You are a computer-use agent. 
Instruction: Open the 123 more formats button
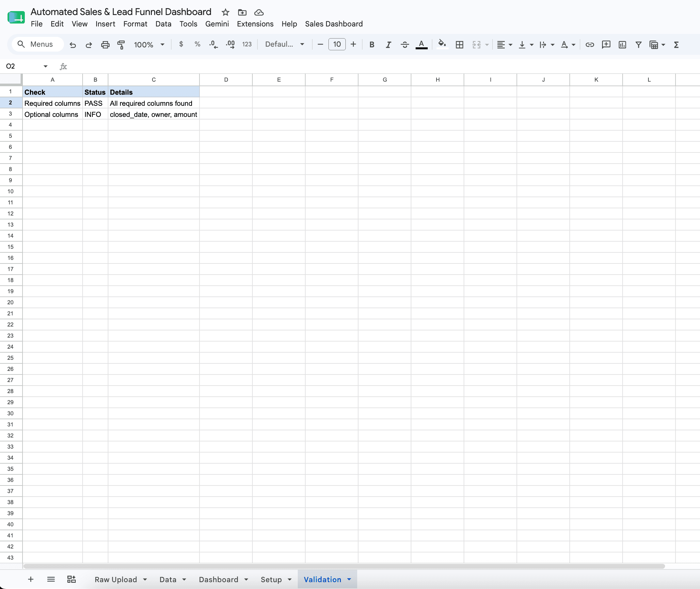247,44
